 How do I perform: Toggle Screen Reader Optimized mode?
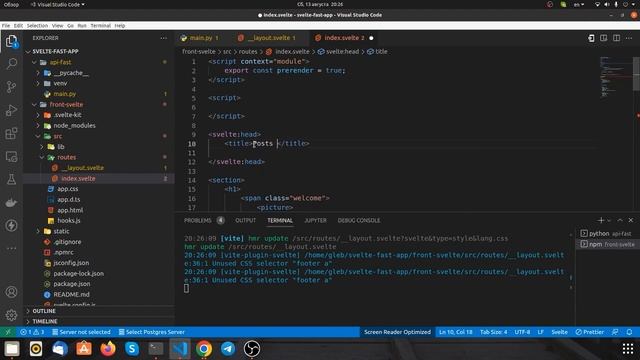[397, 332]
